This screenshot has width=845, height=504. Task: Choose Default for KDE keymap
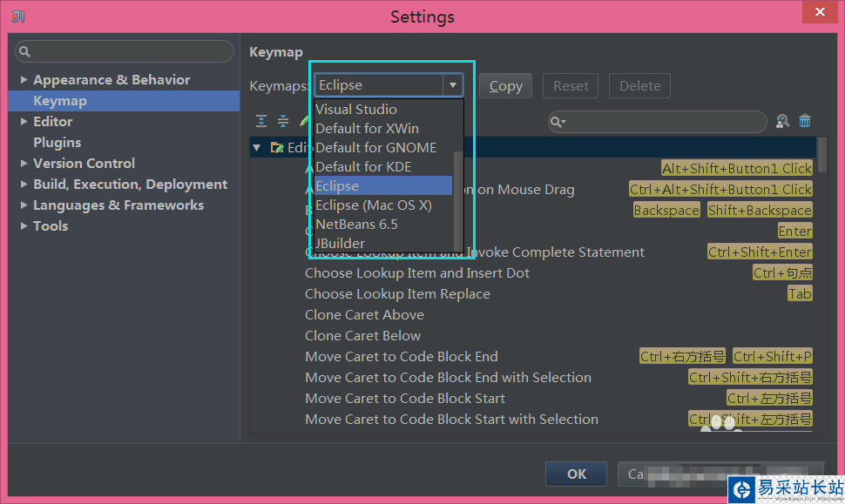pos(383,167)
